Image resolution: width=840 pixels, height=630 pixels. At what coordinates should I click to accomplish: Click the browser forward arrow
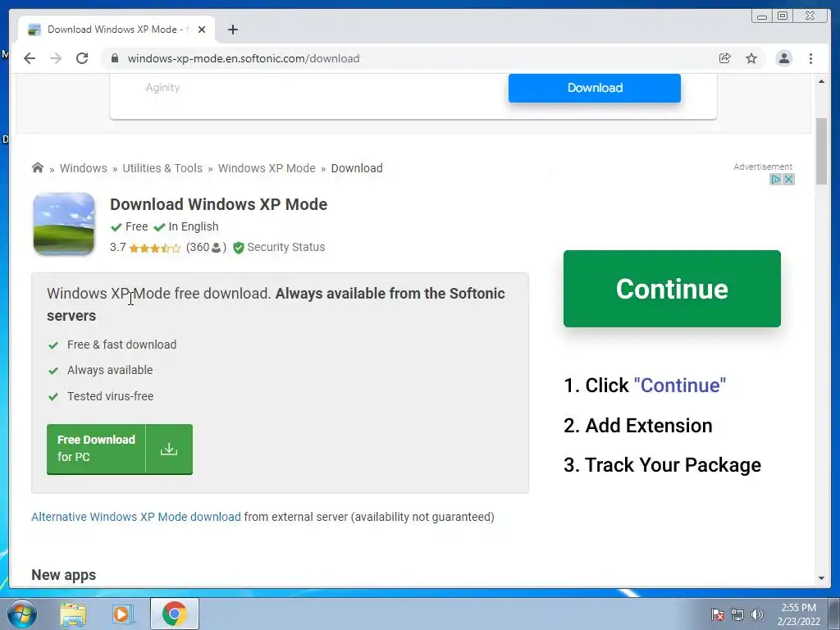(x=56, y=58)
